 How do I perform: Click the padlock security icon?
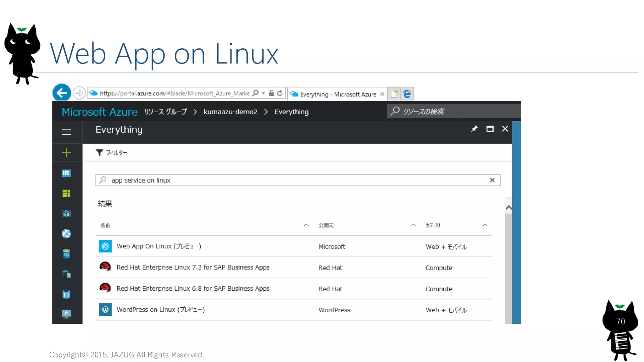point(272,93)
